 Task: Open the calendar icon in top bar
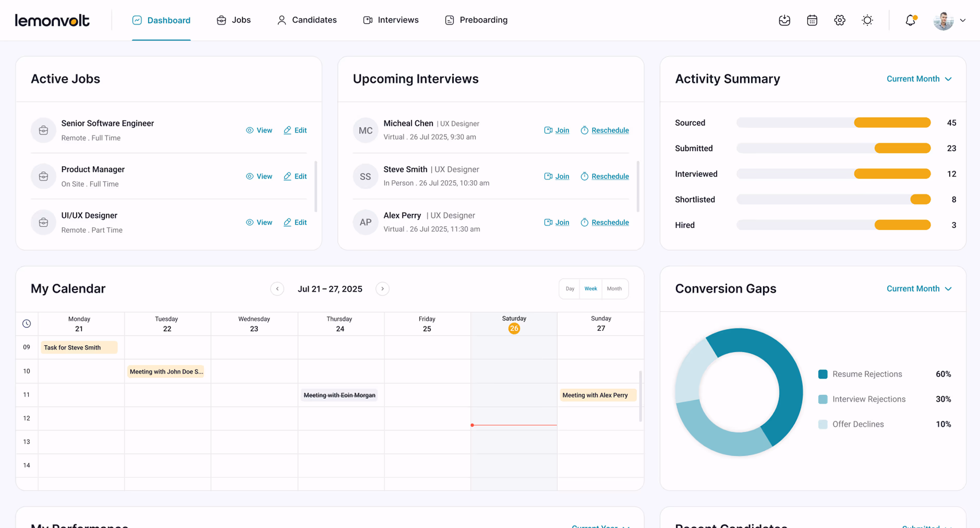[812, 20]
